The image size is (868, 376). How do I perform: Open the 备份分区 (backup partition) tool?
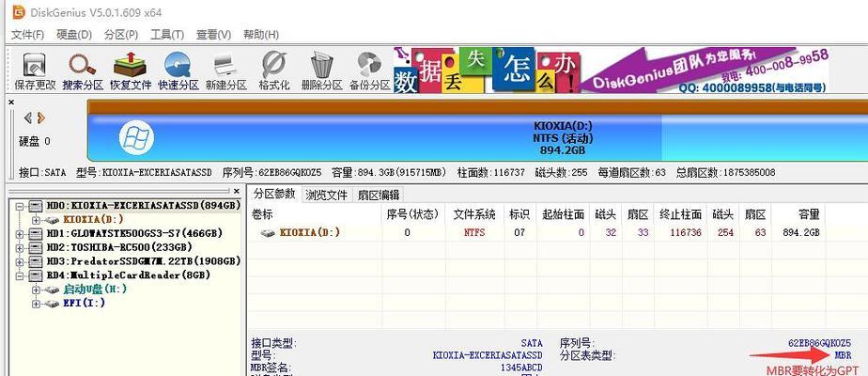pyautogui.click(x=370, y=70)
